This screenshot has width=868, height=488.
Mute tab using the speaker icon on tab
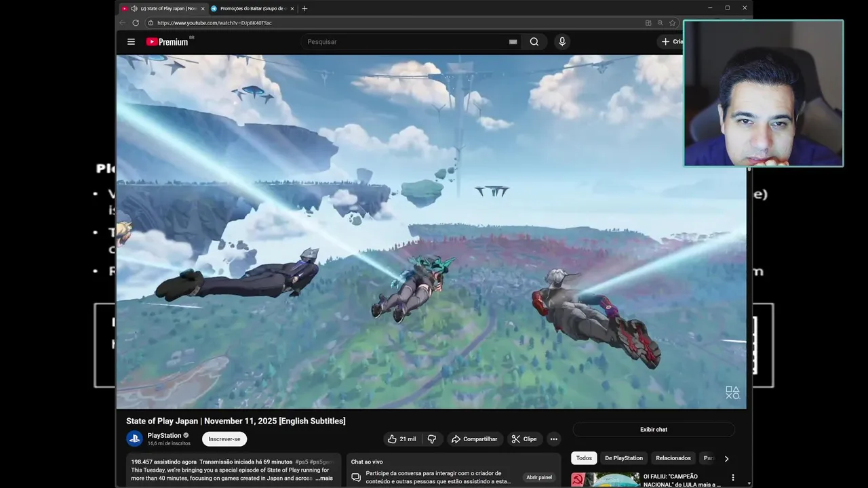click(134, 8)
